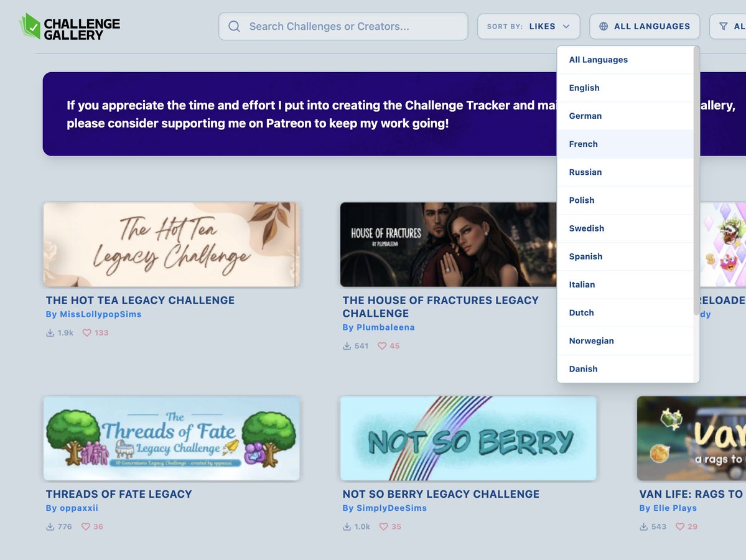The height and width of the screenshot is (560, 746).
Task: Open Van Life challenge thumbnail
Action: [x=692, y=438]
